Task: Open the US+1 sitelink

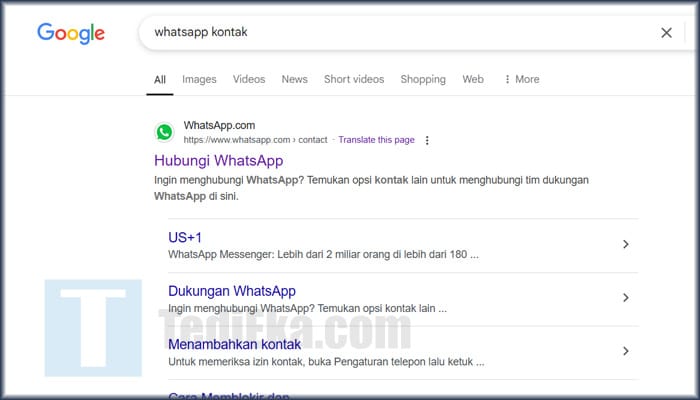Action: pyautogui.click(x=185, y=237)
